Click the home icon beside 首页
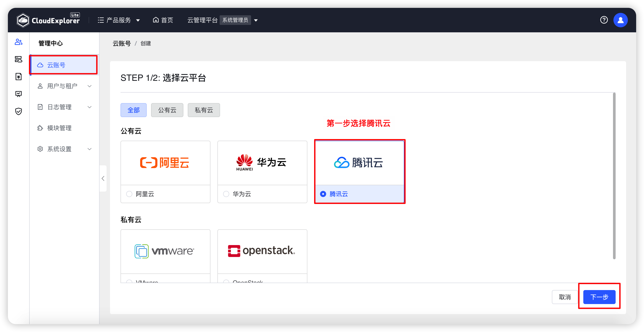 coord(156,20)
